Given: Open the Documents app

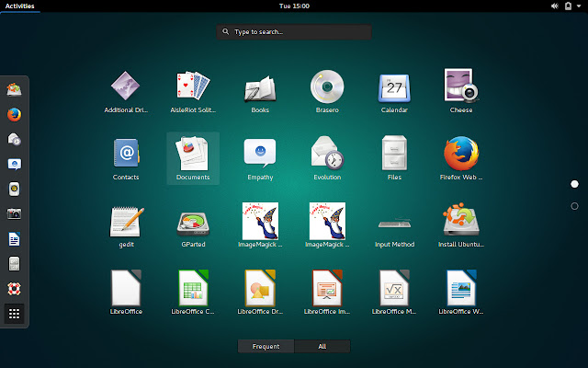Looking at the screenshot, I should pos(193,158).
